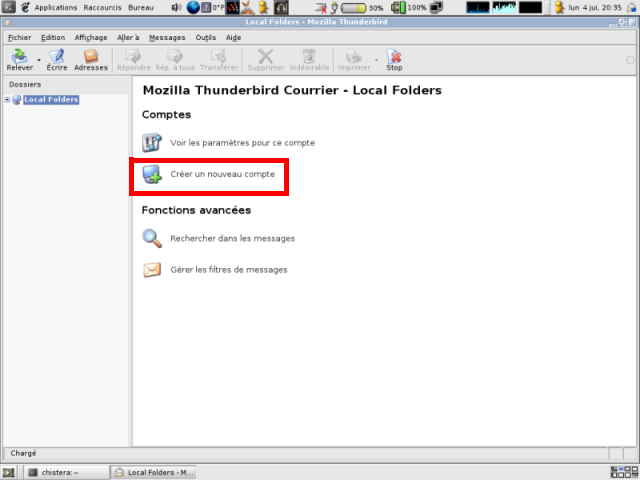Viewport: 640px width, 480px height.
Task: Click the account settings icon
Action: 152,143
